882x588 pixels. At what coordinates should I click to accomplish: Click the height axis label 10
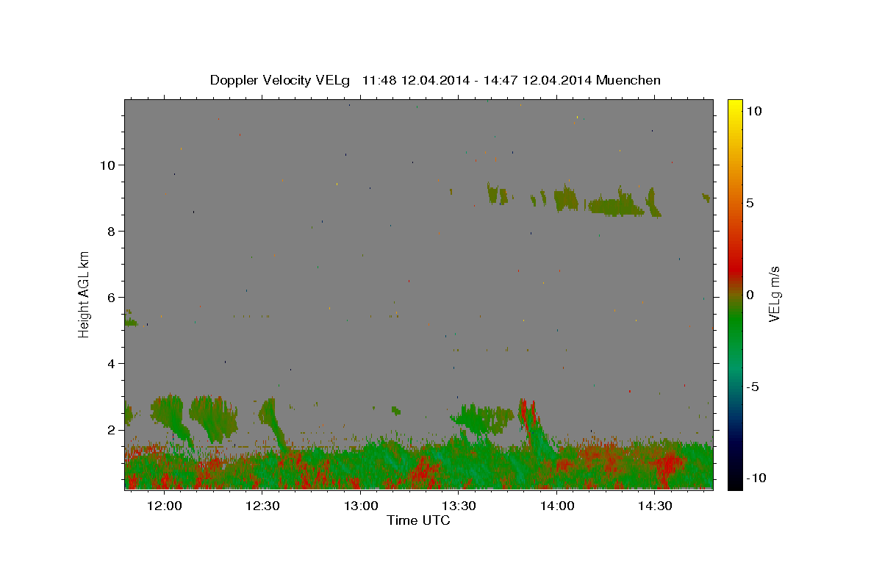point(107,165)
